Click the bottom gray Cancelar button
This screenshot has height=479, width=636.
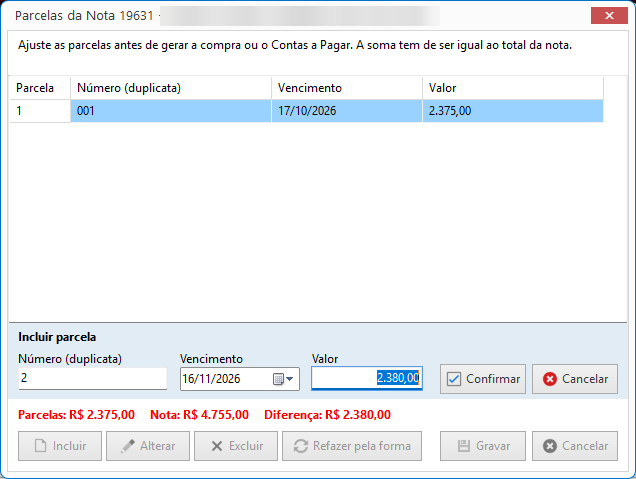(x=575, y=446)
